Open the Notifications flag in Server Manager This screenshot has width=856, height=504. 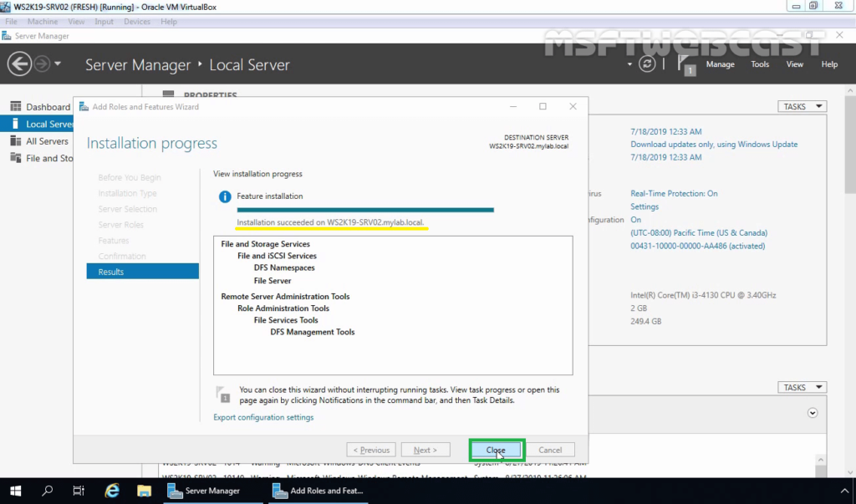[685, 64]
